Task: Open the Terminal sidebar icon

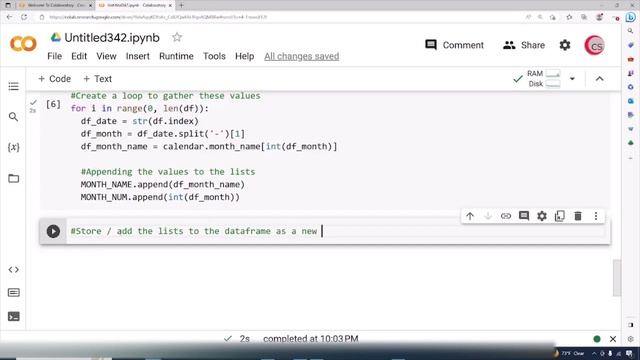Action: [x=13, y=316]
